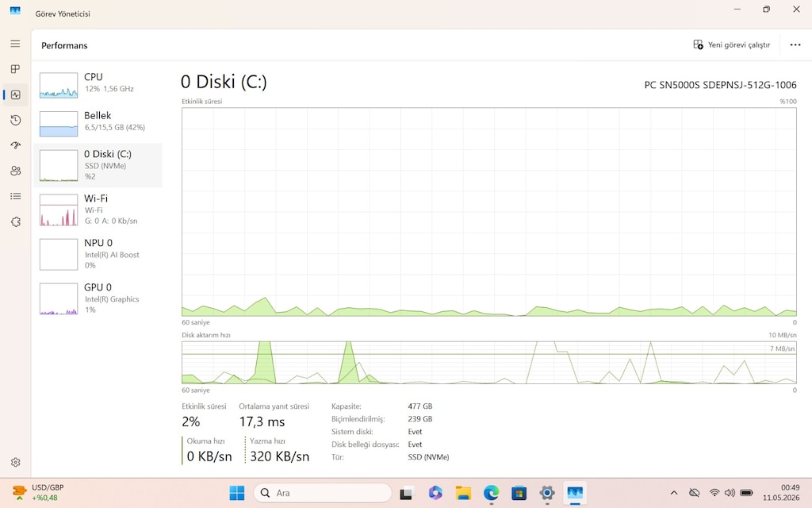812x508 pixels.
Task: Select the CPU performance entry
Action: 98,84
